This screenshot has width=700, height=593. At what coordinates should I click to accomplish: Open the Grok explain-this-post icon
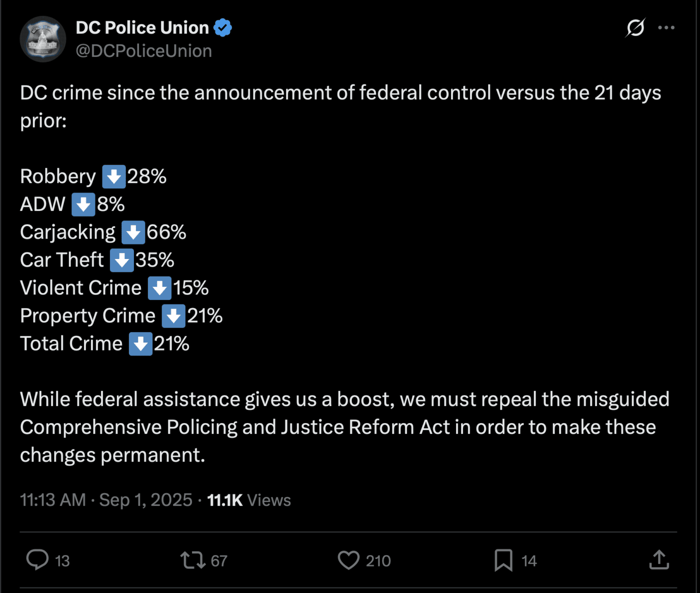pyautogui.click(x=635, y=28)
